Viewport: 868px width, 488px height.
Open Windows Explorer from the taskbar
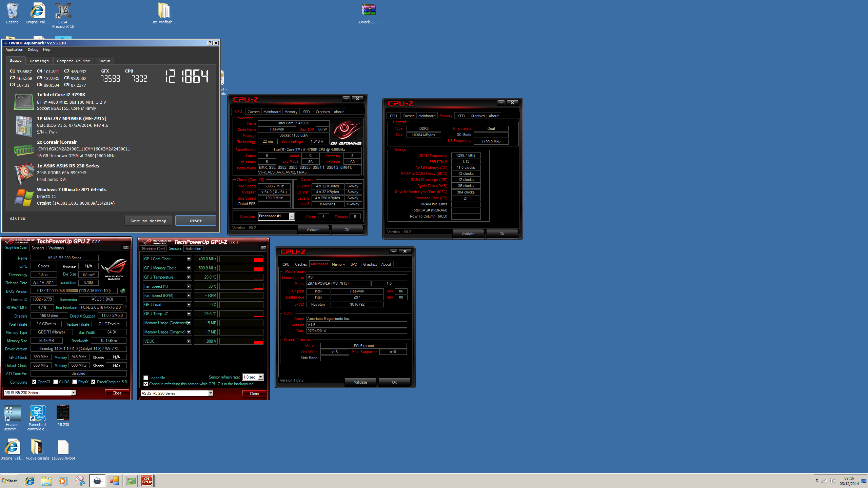click(x=46, y=481)
